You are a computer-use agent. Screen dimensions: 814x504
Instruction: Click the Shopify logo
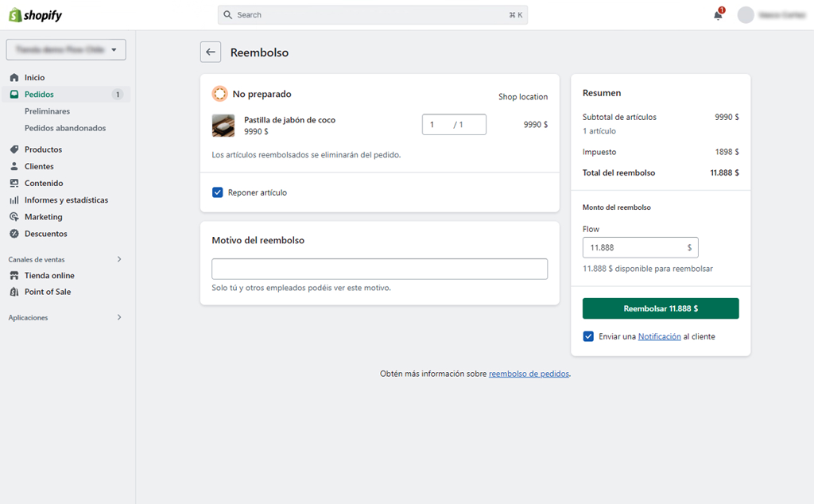pyautogui.click(x=35, y=15)
